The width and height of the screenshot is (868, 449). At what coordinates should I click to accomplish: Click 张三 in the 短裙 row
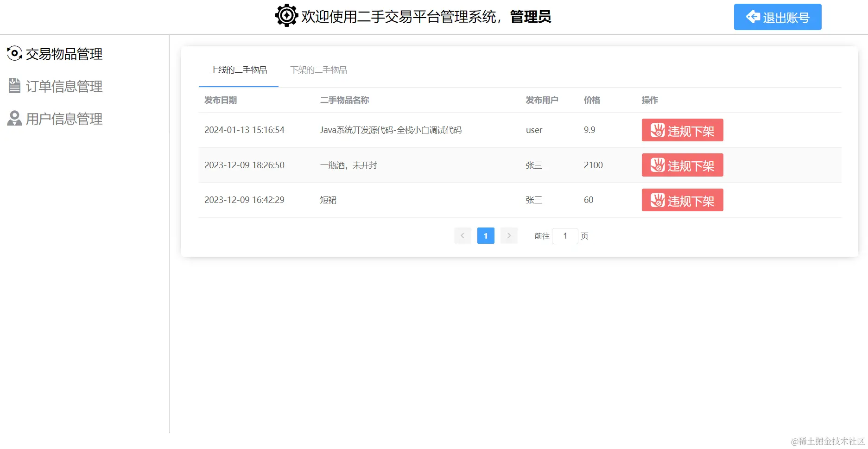[534, 200]
